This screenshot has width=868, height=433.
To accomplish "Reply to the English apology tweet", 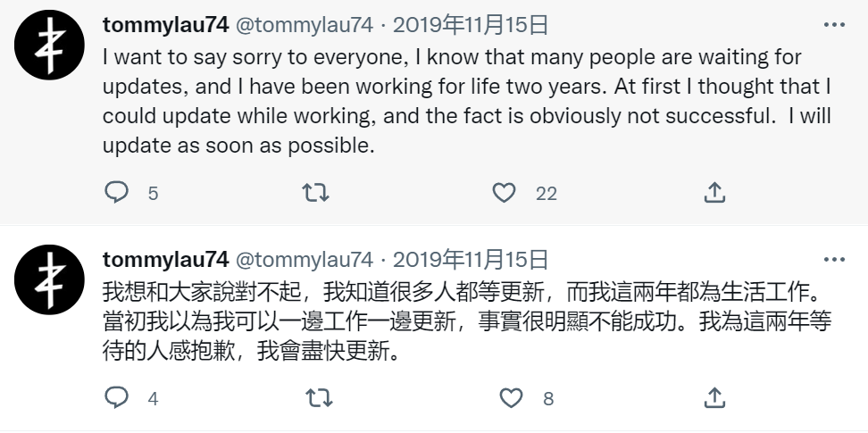I will (x=117, y=192).
